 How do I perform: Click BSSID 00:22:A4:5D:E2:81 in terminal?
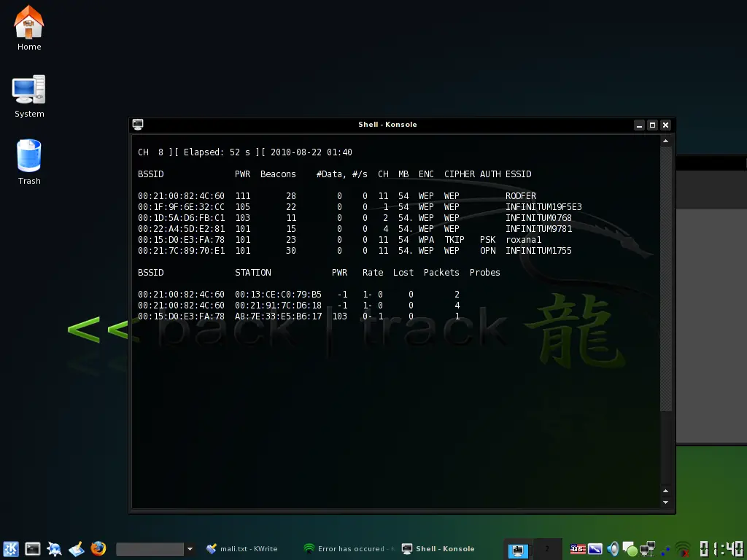click(181, 228)
